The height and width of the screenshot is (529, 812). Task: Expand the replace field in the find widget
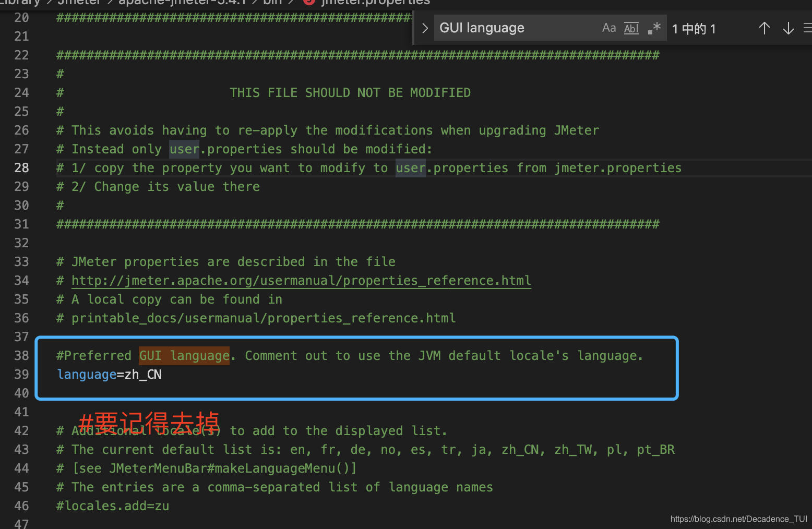pos(425,28)
